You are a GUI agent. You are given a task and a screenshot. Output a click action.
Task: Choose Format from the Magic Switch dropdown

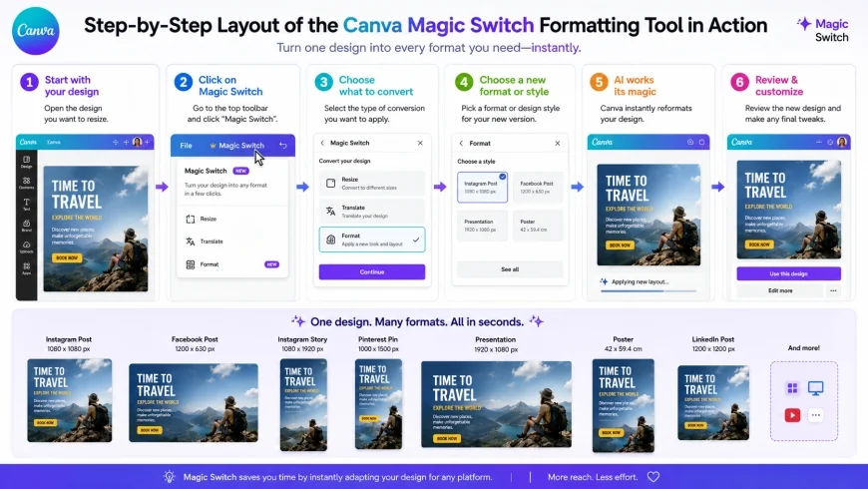[x=232, y=264]
